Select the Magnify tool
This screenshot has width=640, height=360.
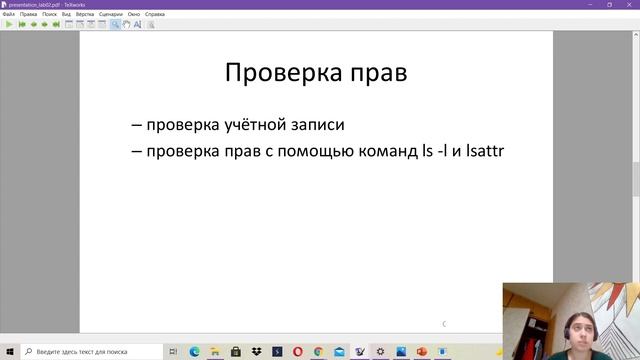(x=115, y=24)
